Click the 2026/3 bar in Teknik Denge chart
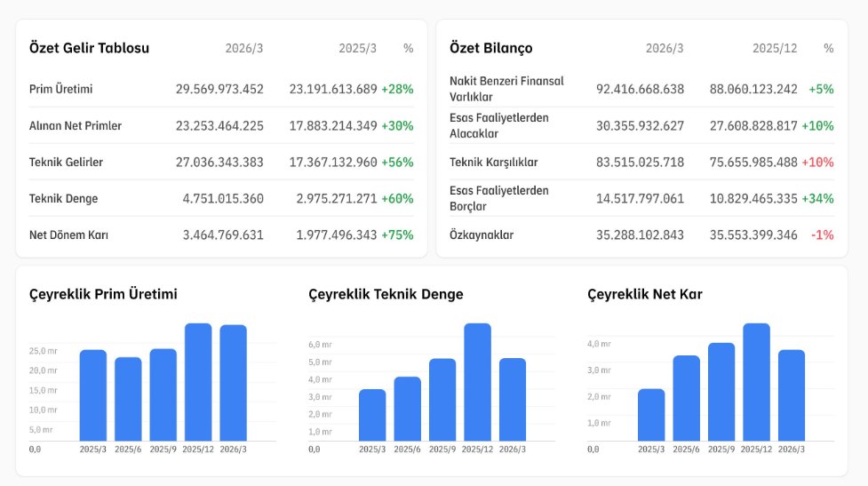The image size is (868, 486). click(513, 400)
